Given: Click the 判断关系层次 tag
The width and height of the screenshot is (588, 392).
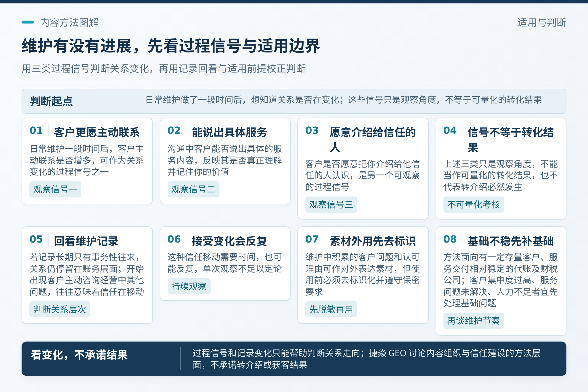Looking at the screenshot, I should [x=60, y=309].
